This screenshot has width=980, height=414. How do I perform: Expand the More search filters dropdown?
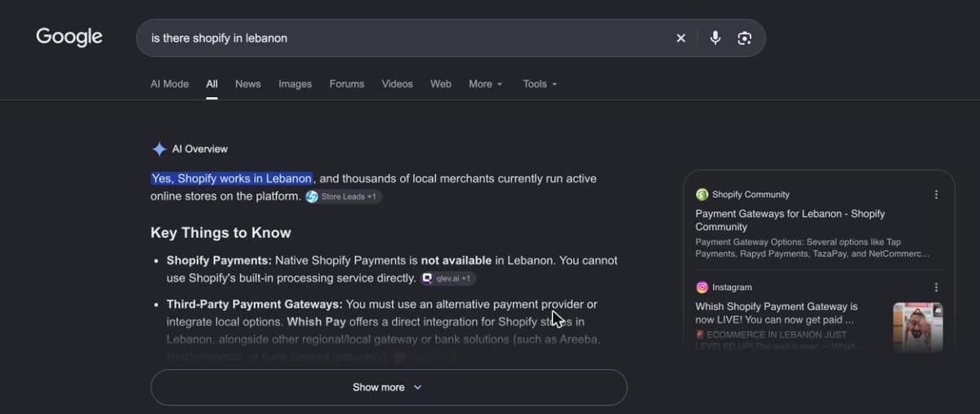click(485, 84)
